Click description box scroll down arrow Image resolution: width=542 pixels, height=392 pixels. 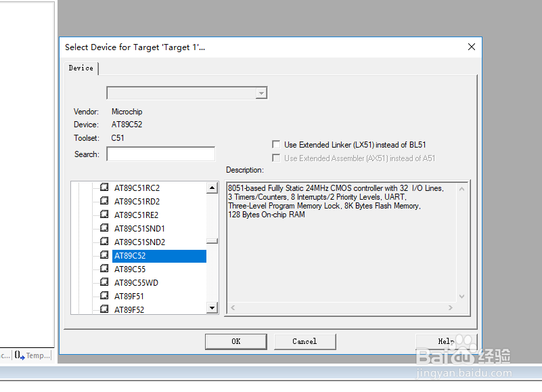click(x=461, y=297)
